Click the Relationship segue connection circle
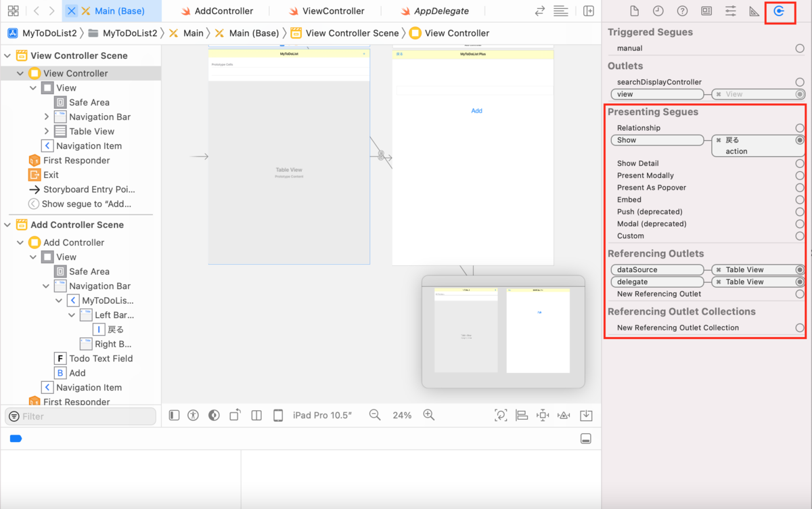 800,128
